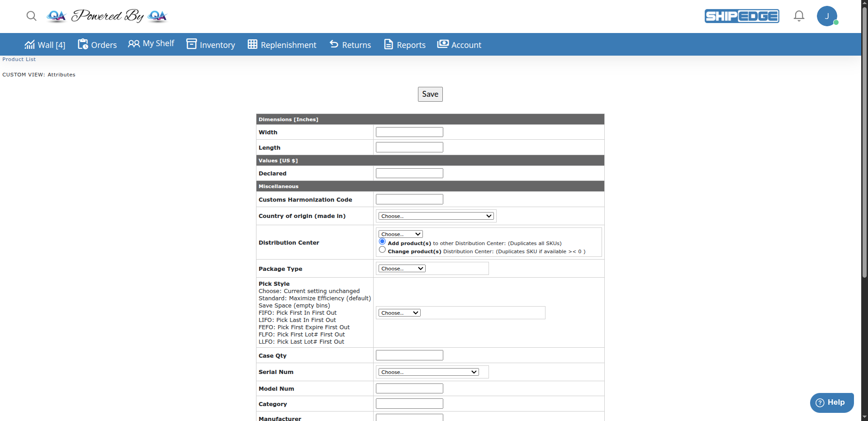Open the Pick Style dropdown
This screenshot has width=868, height=421.
[399, 313]
